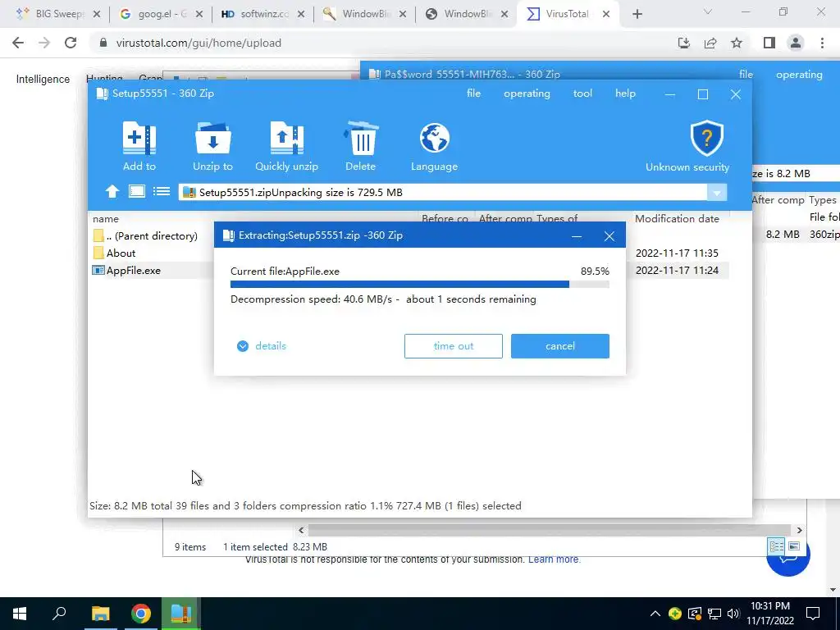Image resolution: width=840 pixels, height=630 pixels.
Task: Sort by the name column header
Action: (106, 218)
